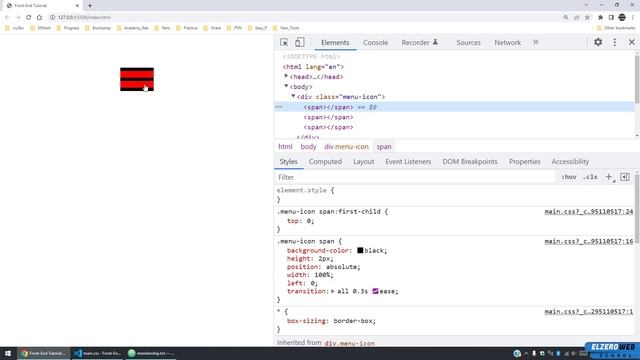This screenshot has width=640, height=360.
Task: Toggle the .cls class editor button
Action: click(x=590, y=177)
